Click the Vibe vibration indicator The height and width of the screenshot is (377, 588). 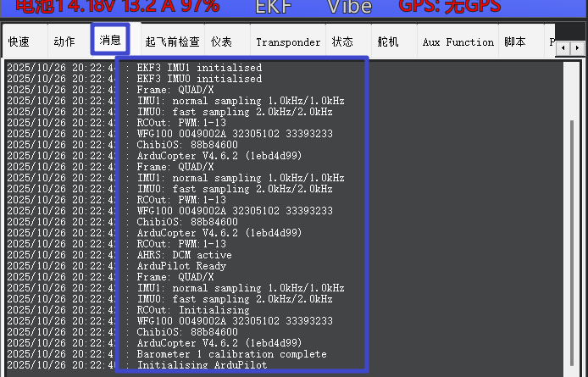[x=349, y=8]
